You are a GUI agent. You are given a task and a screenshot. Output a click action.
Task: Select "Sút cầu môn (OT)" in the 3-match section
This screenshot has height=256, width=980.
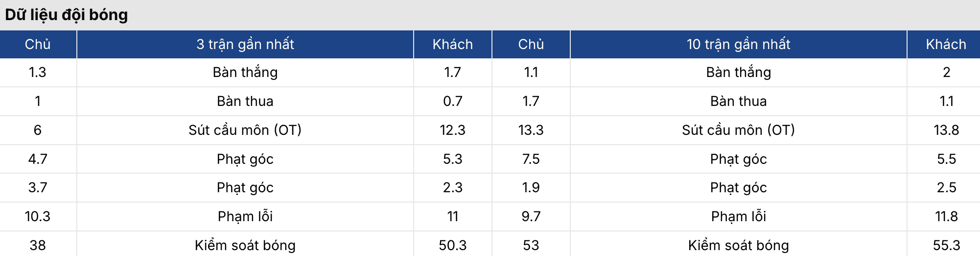[245, 130]
